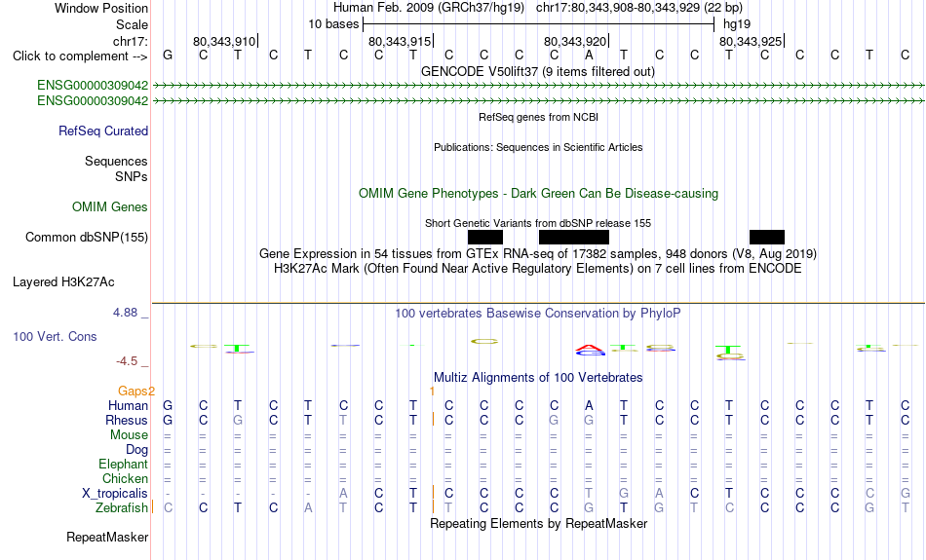Click the Mouse species row label
Screen dimensions: 926x560
click(x=129, y=435)
